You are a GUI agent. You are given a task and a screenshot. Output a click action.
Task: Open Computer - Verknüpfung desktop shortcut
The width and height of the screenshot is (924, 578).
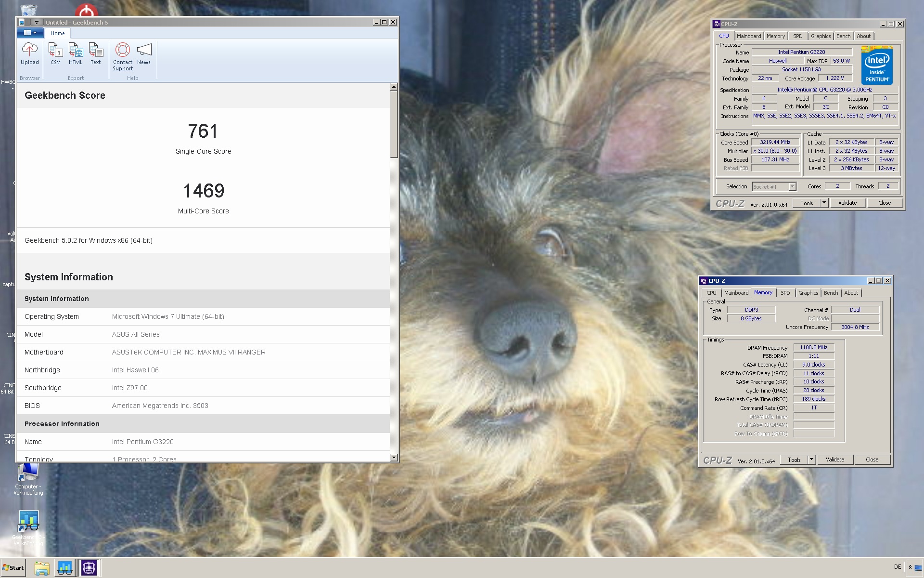click(x=28, y=479)
